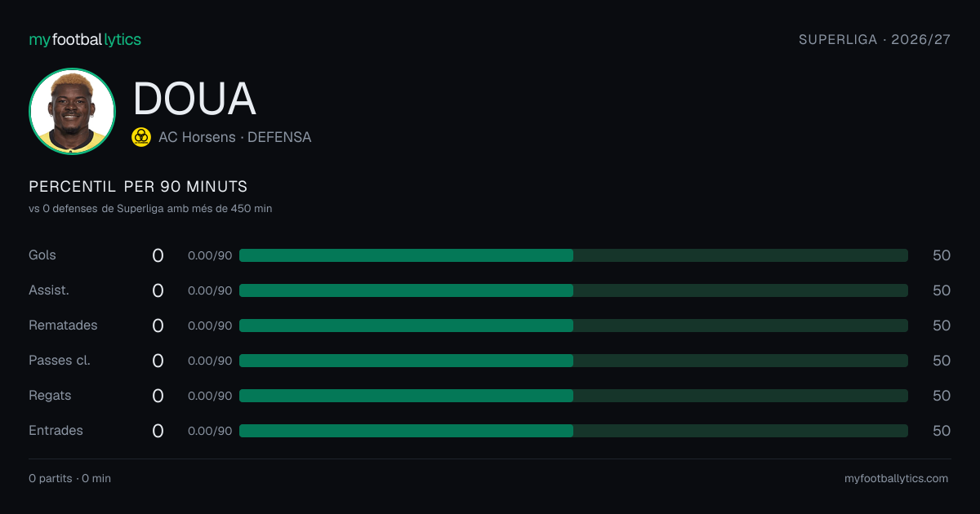Click the AC Horsens · DEFENSA label

click(x=234, y=137)
